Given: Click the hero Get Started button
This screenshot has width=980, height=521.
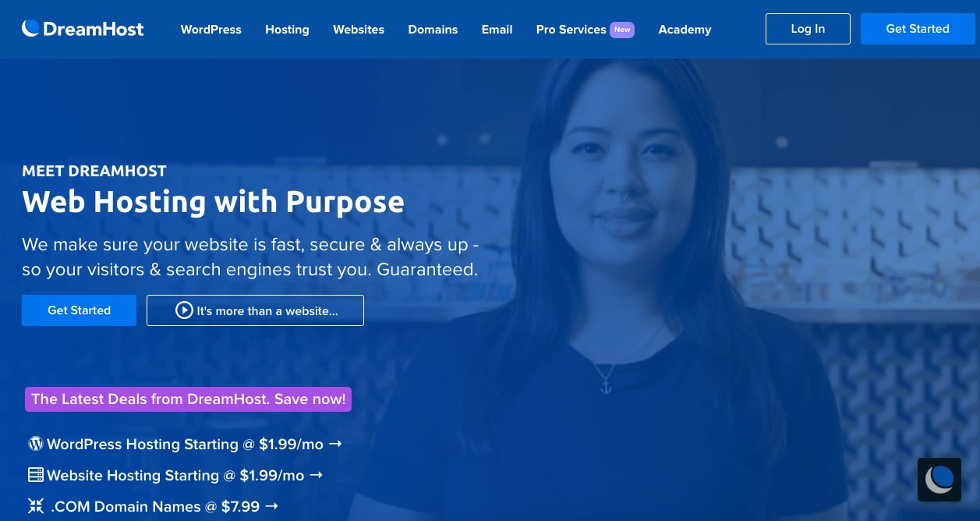Looking at the screenshot, I should pos(79,310).
